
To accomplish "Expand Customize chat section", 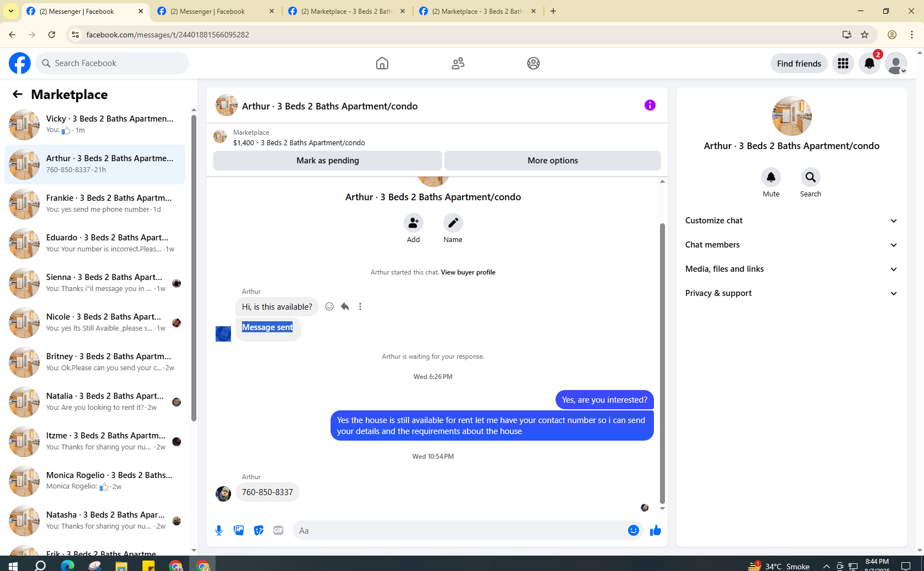I will point(791,221).
